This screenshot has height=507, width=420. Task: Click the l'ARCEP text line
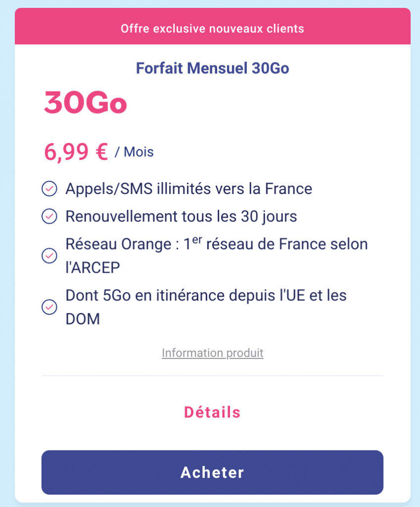pyautogui.click(x=93, y=267)
